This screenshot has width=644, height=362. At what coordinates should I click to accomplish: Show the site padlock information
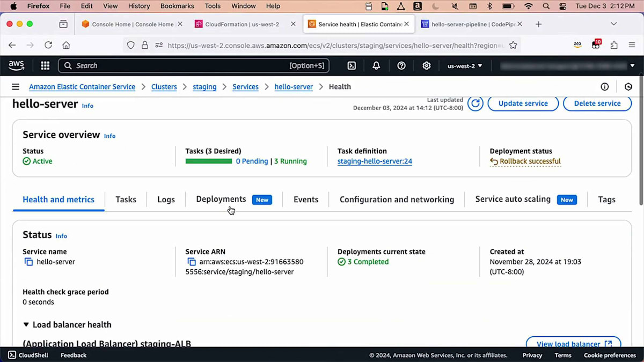click(x=145, y=46)
